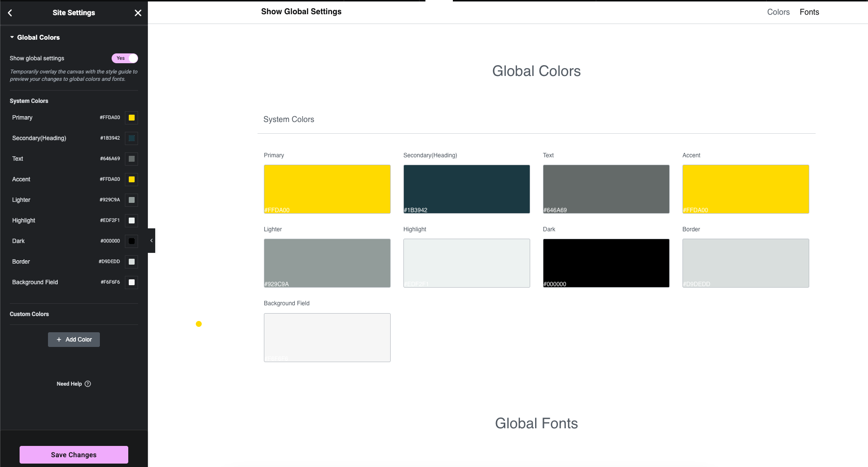Click the back arrow in Site Settings
This screenshot has height=467, width=868.
pyautogui.click(x=10, y=13)
